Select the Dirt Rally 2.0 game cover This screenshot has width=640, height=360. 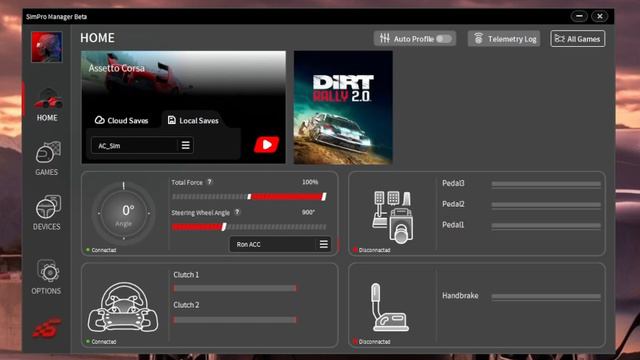[343, 107]
